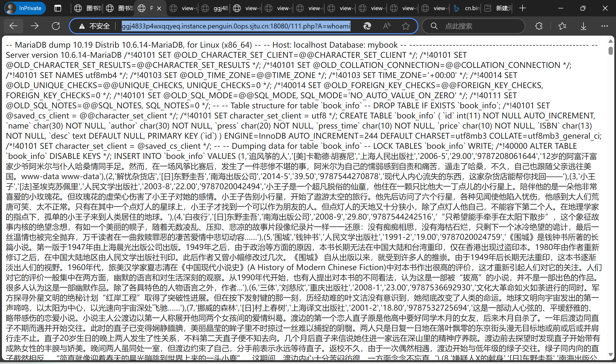Open the Settings and more ellipsis menu

point(604,26)
